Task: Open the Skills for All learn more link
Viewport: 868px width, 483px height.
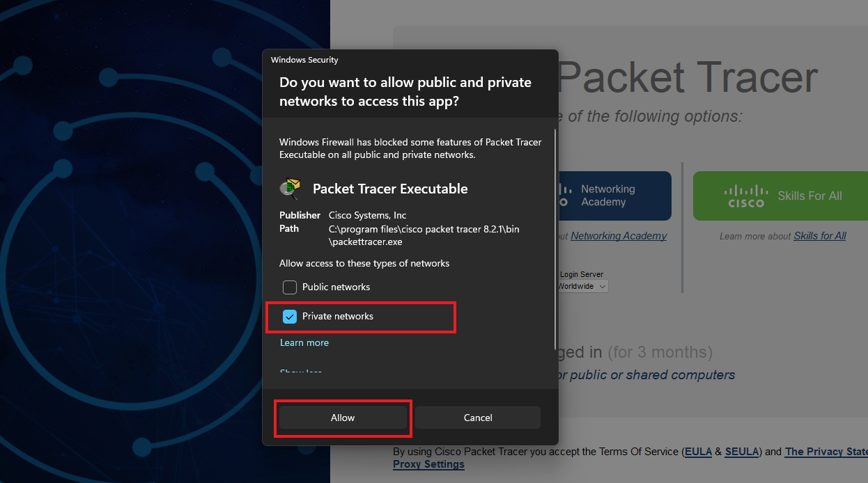Action: click(x=820, y=236)
